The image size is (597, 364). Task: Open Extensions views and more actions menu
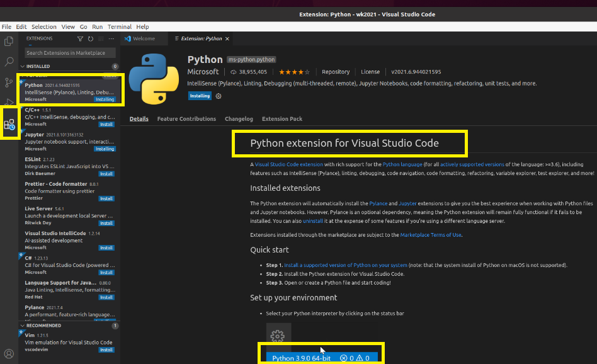[x=111, y=39]
